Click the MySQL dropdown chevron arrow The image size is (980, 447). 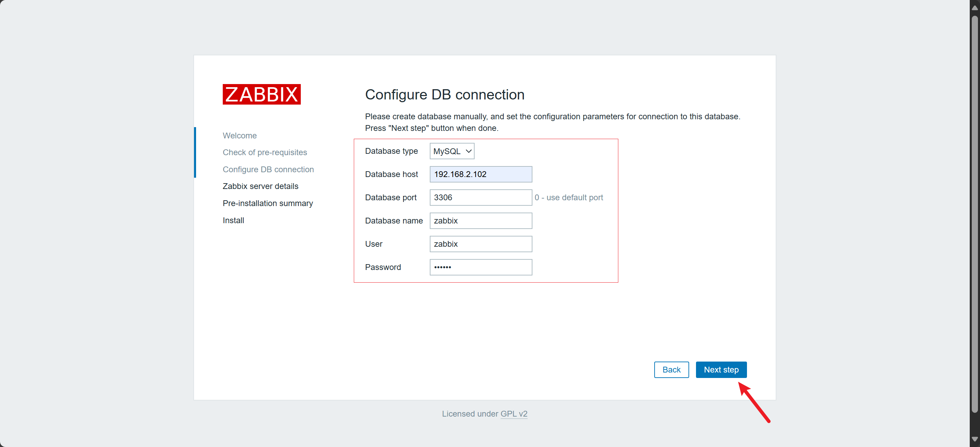(x=468, y=151)
